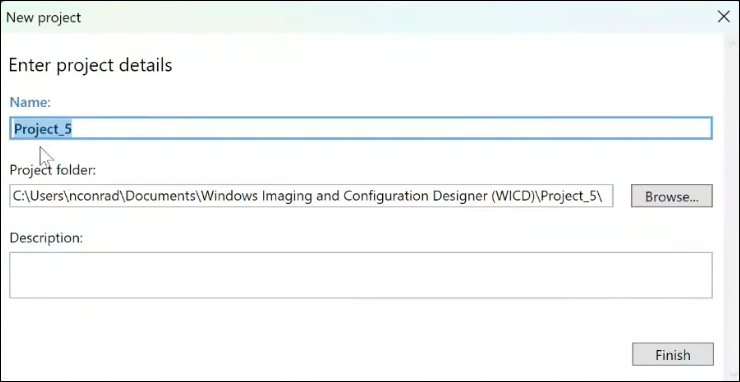Close the New project dialog
This screenshot has height=382, width=740.
tap(723, 17)
